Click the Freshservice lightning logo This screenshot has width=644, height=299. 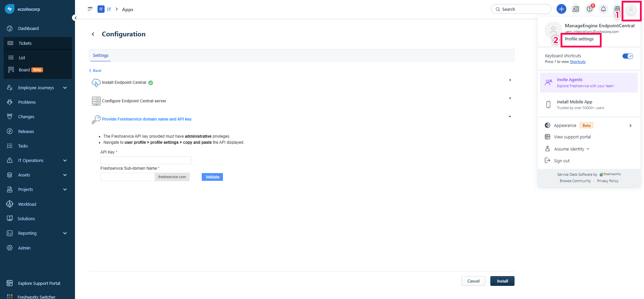[9, 9]
